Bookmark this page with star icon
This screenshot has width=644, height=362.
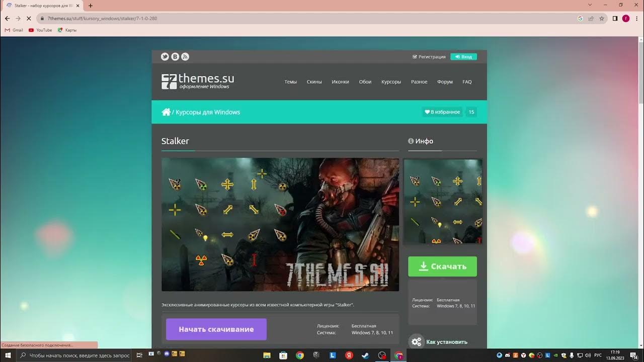[601, 18]
